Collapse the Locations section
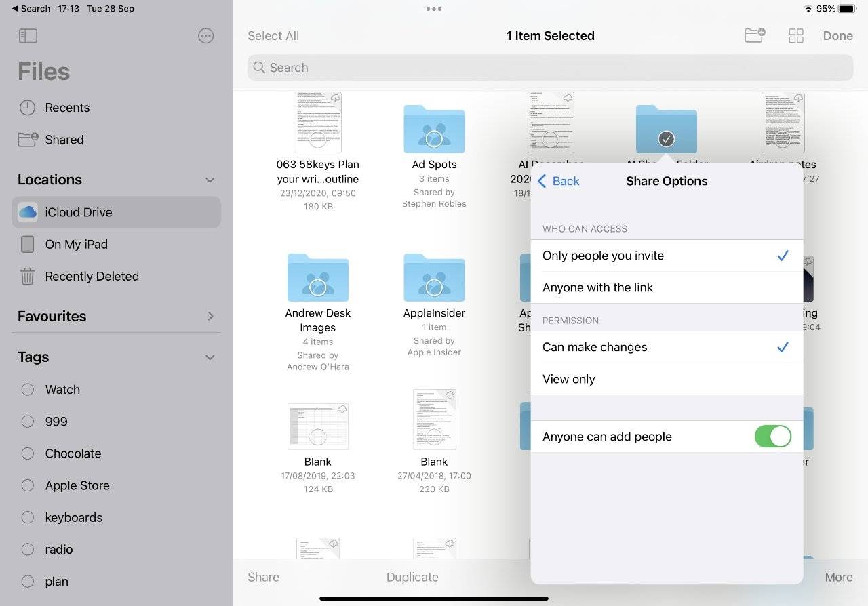The width and height of the screenshot is (868, 606). tap(210, 180)
